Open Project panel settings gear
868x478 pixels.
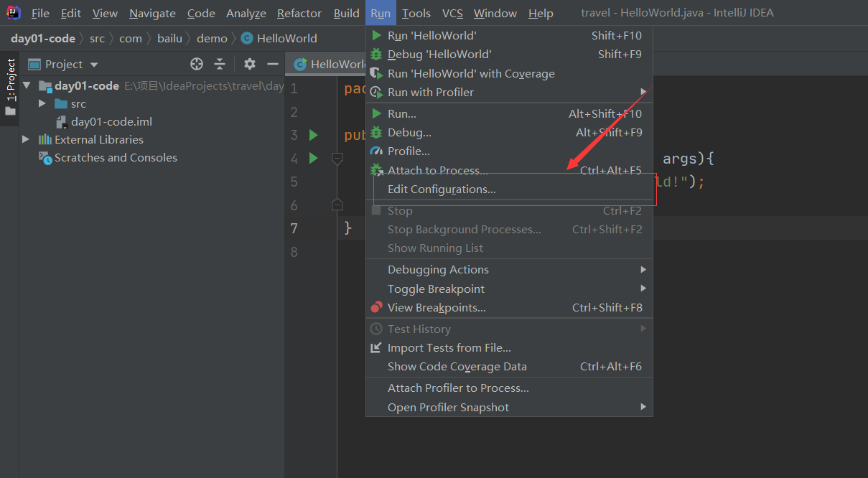(x=250, y=64)
